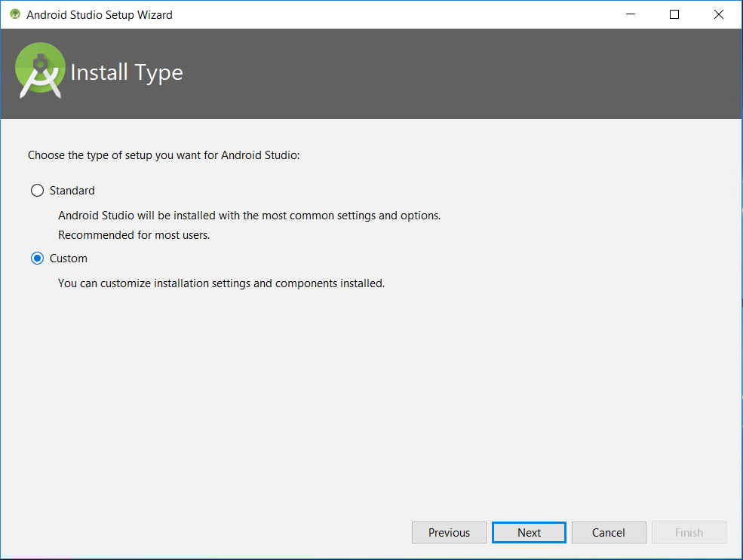Abort setup using the Cancel button
The image size is (743, 560).
[x=609, y=532]
